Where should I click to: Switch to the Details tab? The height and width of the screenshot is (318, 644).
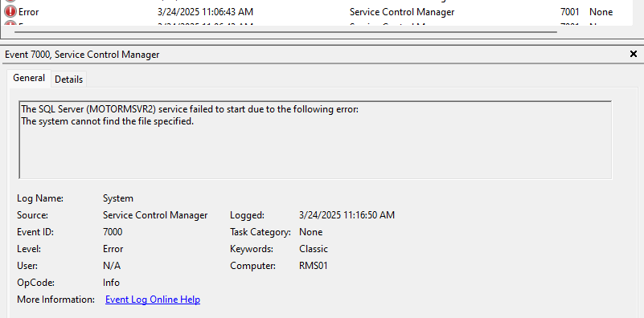tap(68, 79)
